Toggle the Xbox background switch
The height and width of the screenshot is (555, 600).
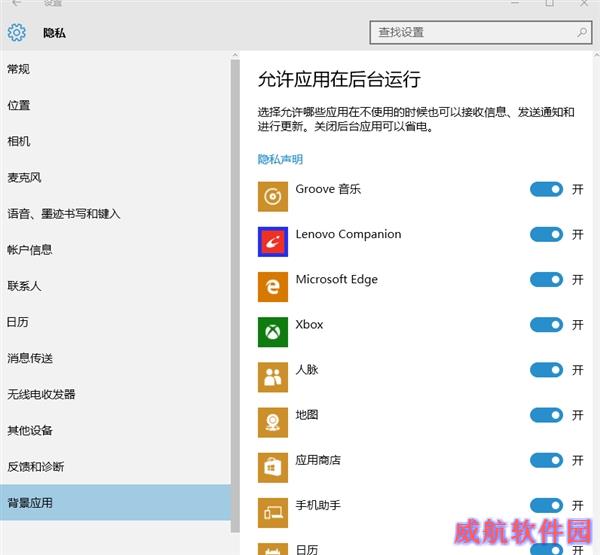coord(546,325)
